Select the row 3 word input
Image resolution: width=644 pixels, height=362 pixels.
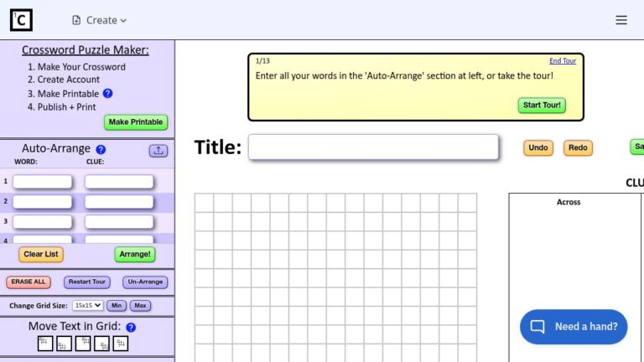pos(42,221)
